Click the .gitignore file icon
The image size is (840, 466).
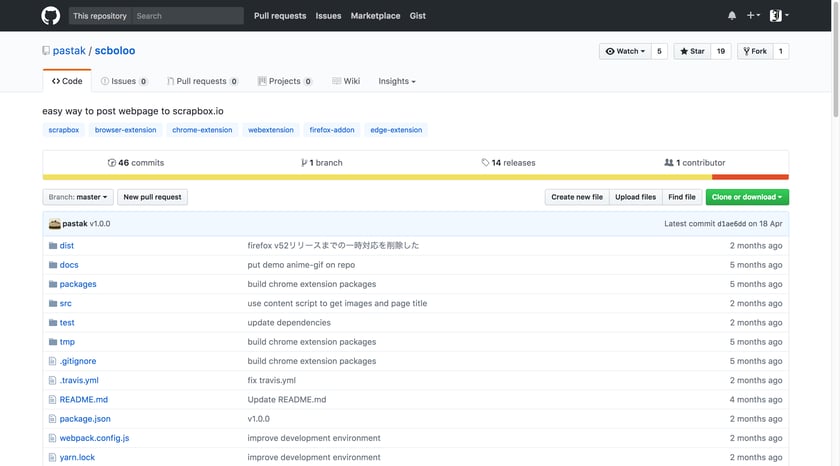point(52,362)
